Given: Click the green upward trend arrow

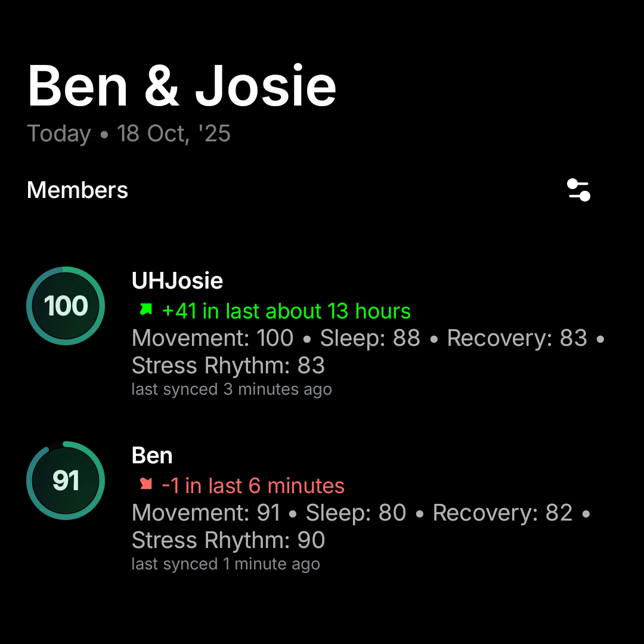Looking at the screenshot, I should point(145,310).
